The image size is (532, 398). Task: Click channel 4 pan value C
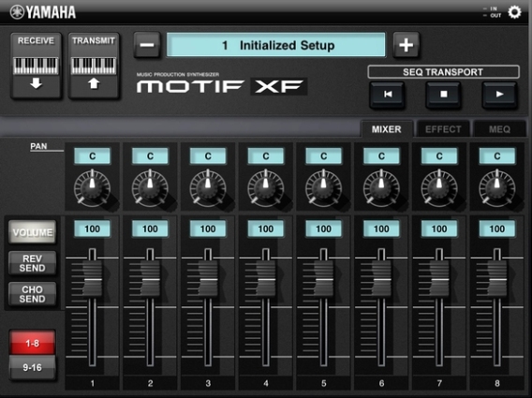[266, 156]
